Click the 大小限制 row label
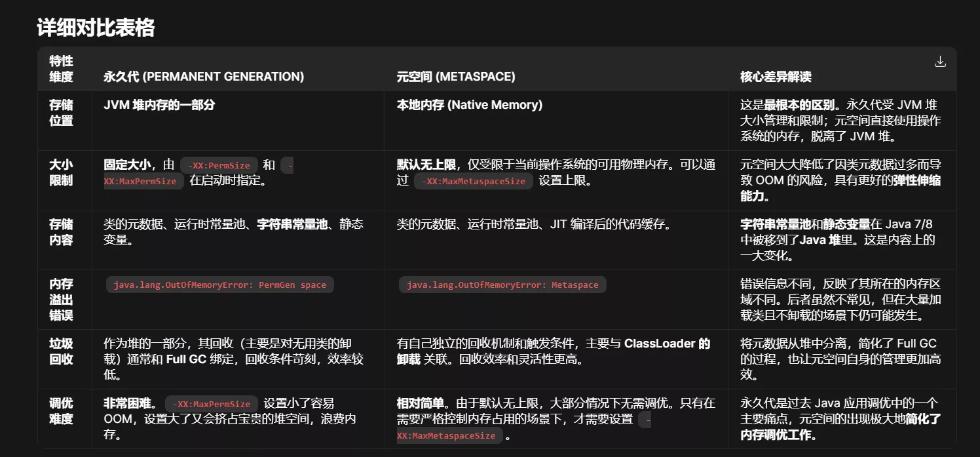This screenshot has width=980, height=457. coord(61,173)
